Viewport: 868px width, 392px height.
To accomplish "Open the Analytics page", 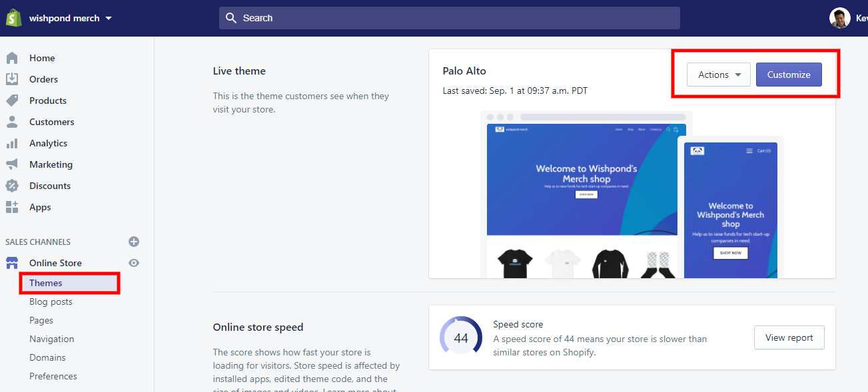I will click(48, 143).
